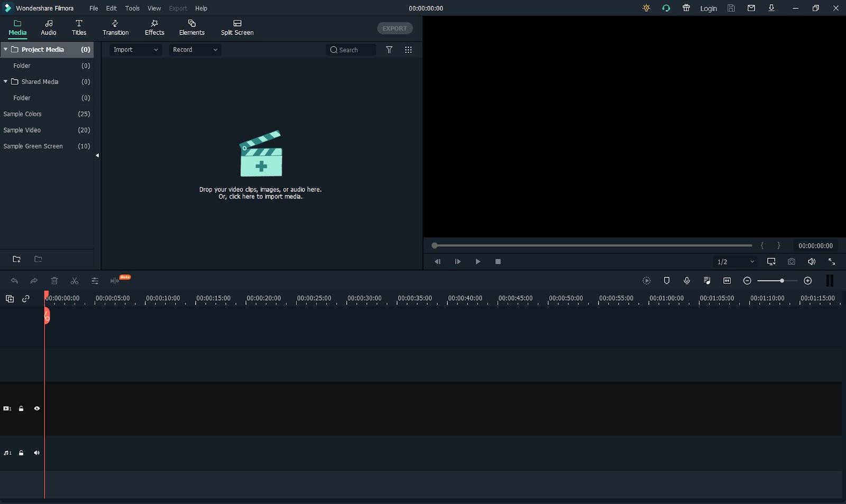Image resolution: width=846 pixels, height=504 pixels.
Task: Click the fullscreen preview icon
Action: 831,262
